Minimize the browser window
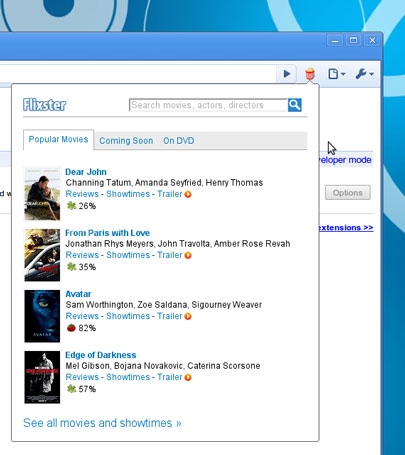 pos(335,41)
